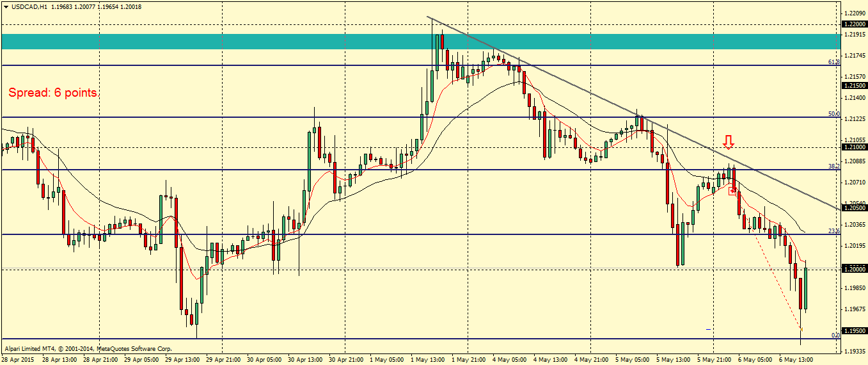Click the 1.20195 price scale value
The height and width of the screenshot is (365, 868).
coord(855,245)
